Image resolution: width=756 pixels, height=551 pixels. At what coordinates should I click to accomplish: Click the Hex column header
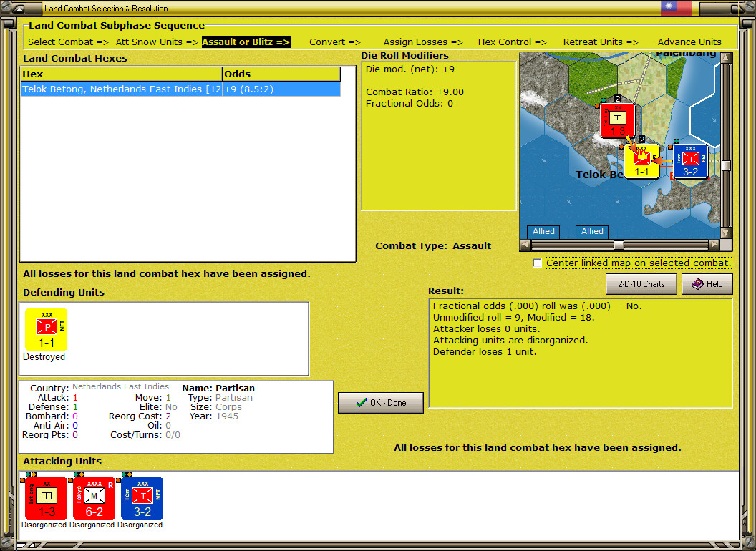[x=121, y=74]
